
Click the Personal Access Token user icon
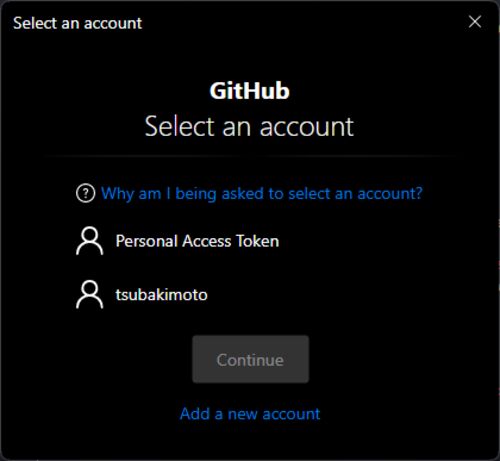click(90, 241)
